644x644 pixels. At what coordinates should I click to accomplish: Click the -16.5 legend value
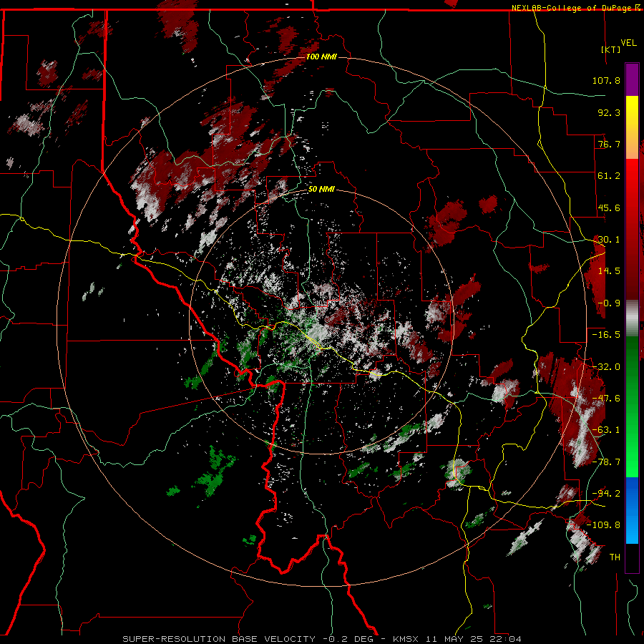click(606, 335)
